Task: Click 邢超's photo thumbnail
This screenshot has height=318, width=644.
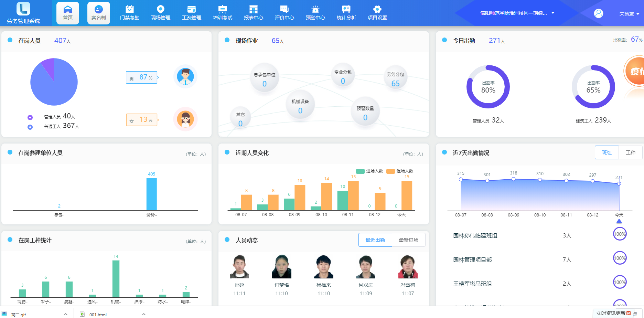Action: pos(239,267)
